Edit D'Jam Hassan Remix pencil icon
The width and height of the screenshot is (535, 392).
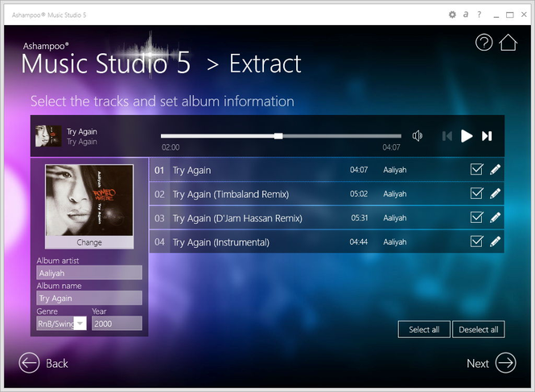click(x=495, y=217)
